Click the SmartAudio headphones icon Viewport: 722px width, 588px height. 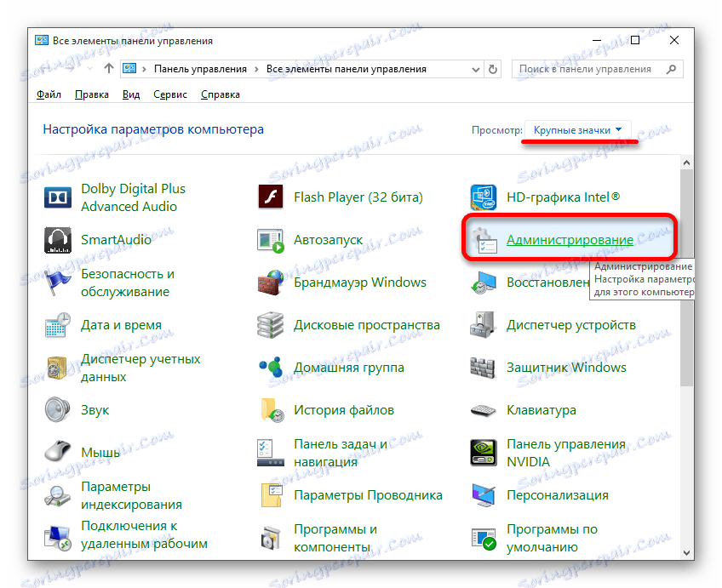(x=58, y=240)
